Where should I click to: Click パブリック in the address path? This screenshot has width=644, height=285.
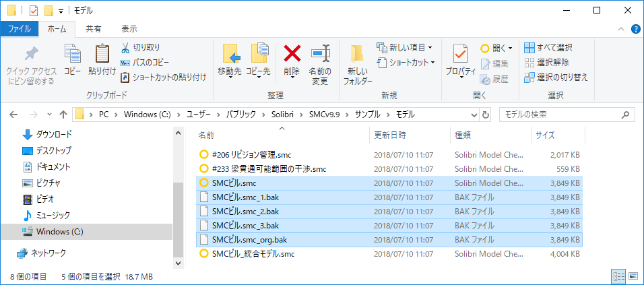[241, 115]
